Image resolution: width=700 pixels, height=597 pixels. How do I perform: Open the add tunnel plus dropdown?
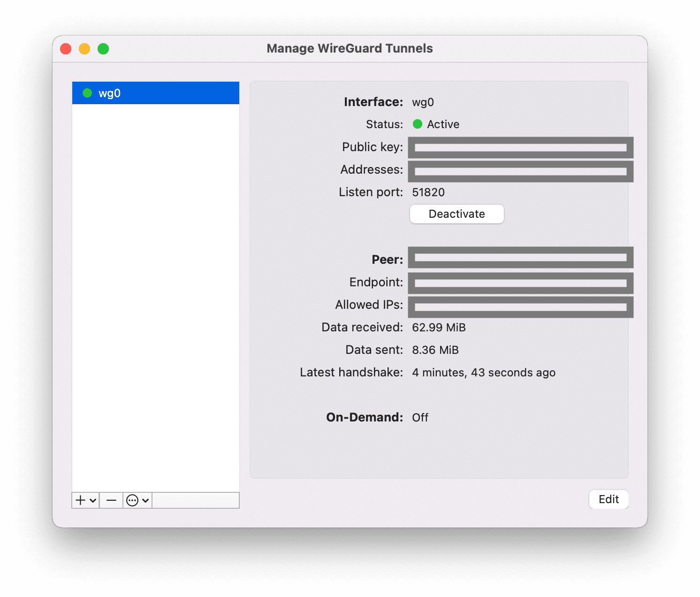click(x=86, y=500)
